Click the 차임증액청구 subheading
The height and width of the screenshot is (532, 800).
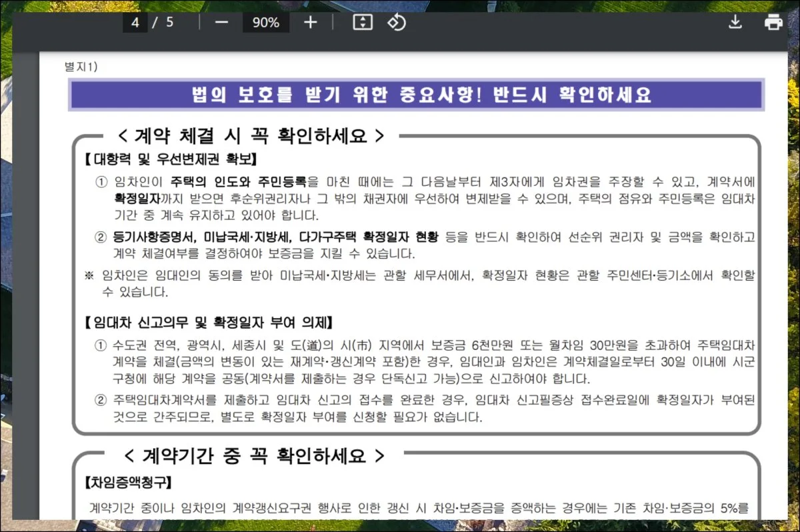tap(129, 481)
